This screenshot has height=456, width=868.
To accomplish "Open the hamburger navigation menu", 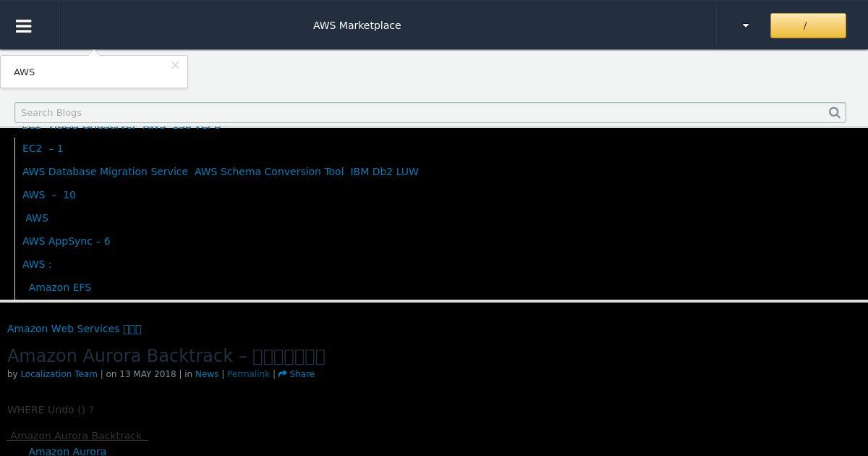I will [x=23, y=25].
